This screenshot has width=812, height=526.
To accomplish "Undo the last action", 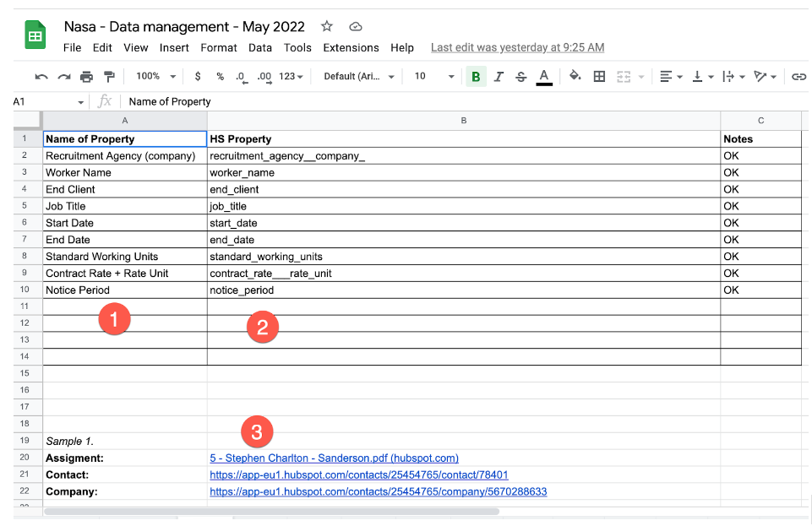I will (x=41, y=77).
